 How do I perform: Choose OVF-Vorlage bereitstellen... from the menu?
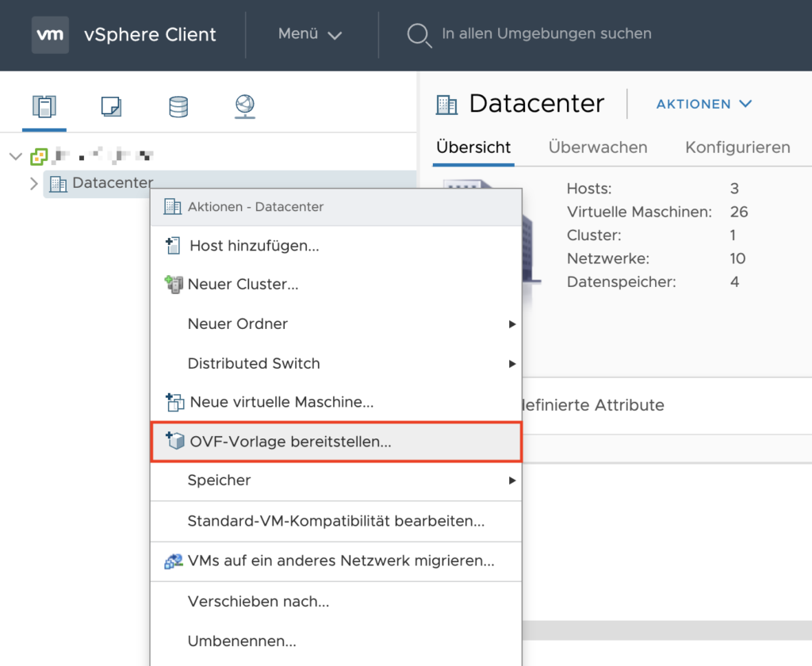(336, 442)
